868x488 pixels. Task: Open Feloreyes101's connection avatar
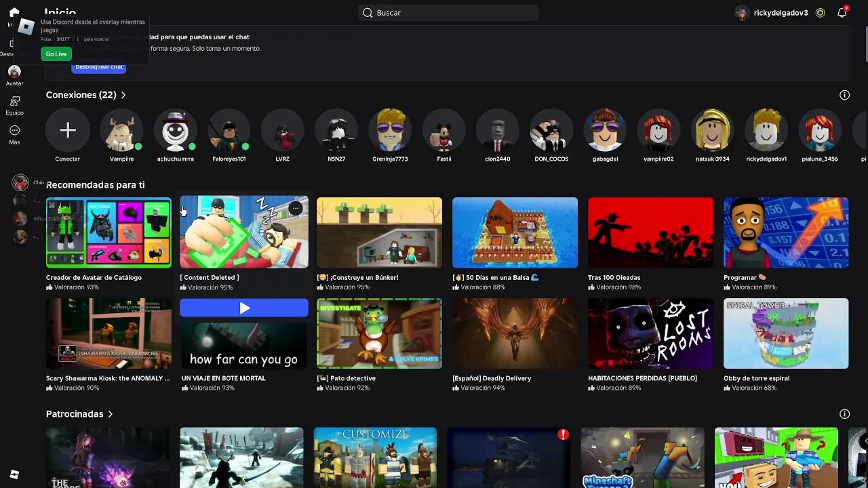229,130
